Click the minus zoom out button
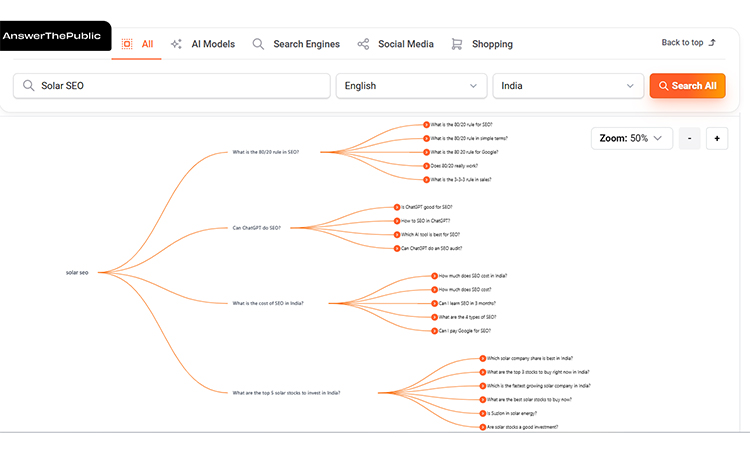 click(x=689, y=139)
